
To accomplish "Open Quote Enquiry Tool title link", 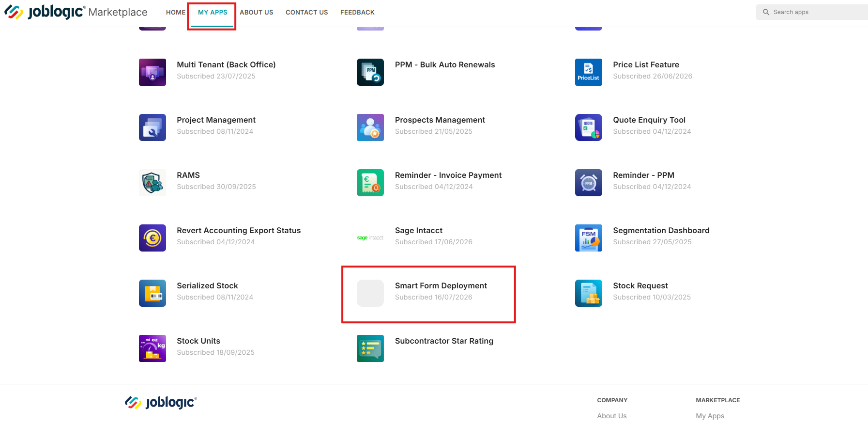I will pos(649,120).
